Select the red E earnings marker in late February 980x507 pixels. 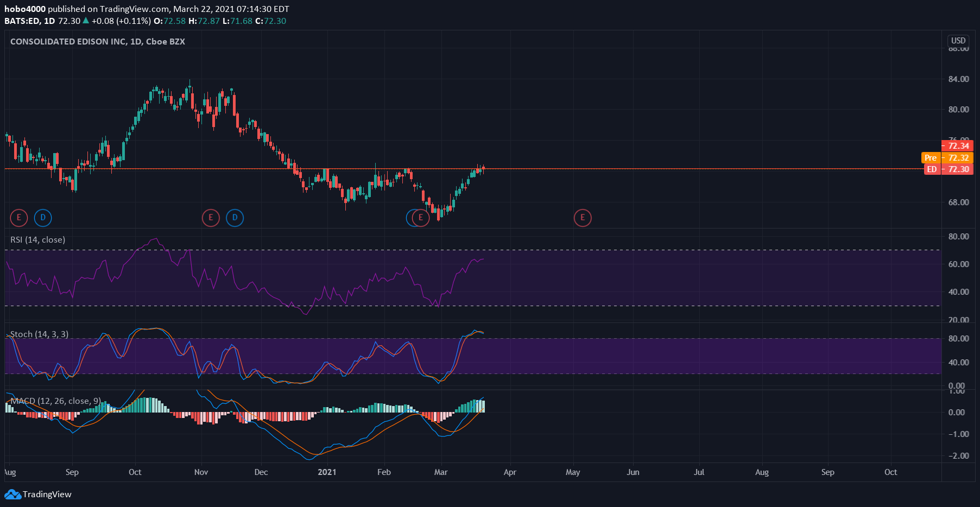point(420,218)
